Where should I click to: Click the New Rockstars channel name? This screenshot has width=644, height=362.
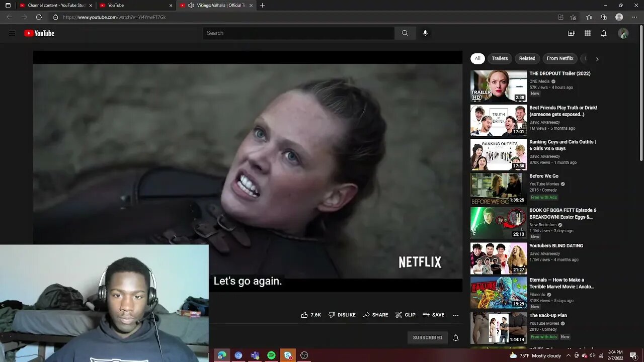tap(543, 225)
